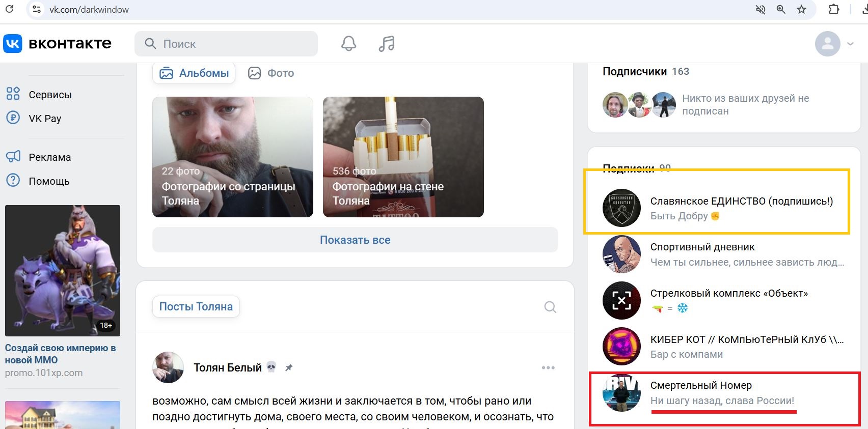868x429 pixels.
Task: Open notifications bell icon
Action: click(349, 44)
